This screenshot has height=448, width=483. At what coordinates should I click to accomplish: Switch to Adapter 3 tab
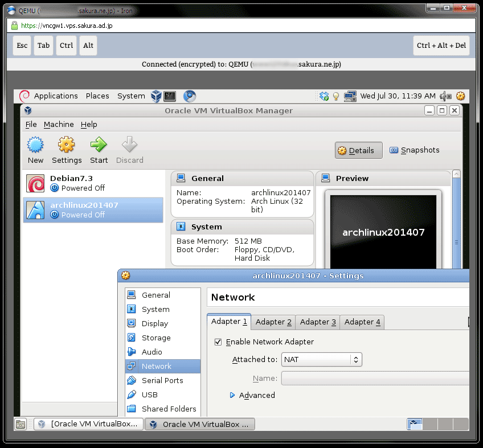(318, 322)
